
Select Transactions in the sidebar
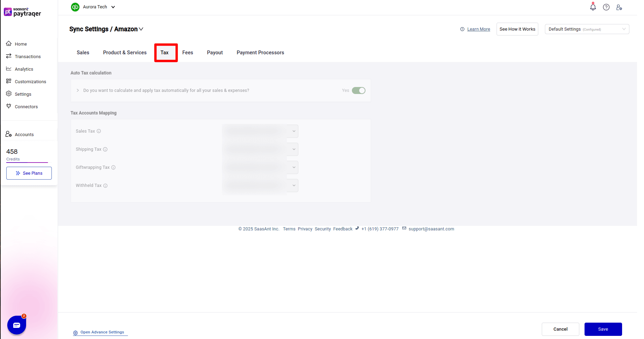(x=27, y=56)
